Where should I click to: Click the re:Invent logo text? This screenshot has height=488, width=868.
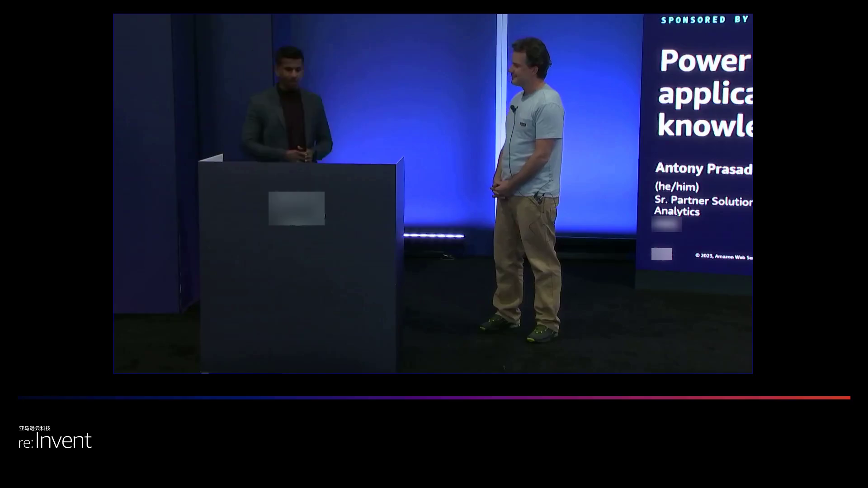point(55,441)
